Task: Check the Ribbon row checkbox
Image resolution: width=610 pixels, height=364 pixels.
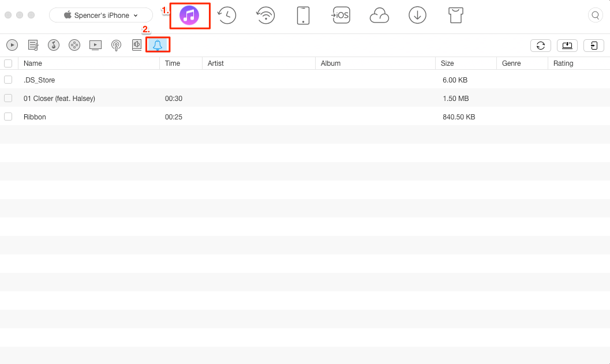Action: [x=8, y=117]
